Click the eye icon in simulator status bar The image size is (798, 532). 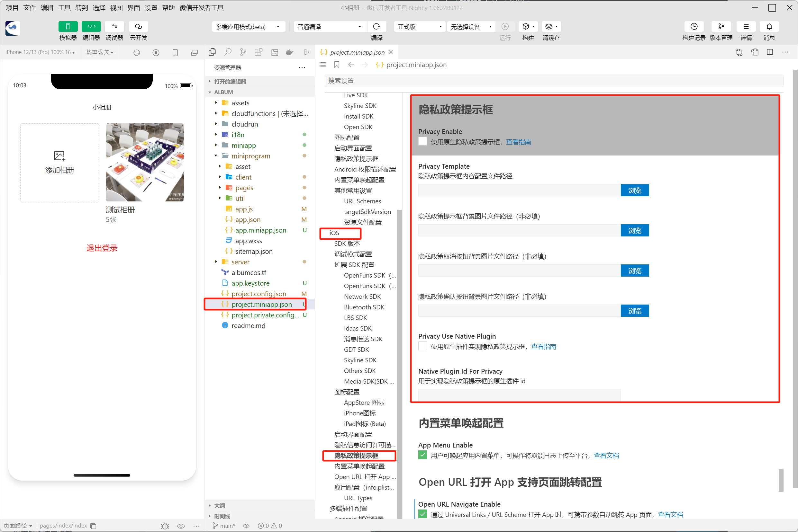(181, 526)
